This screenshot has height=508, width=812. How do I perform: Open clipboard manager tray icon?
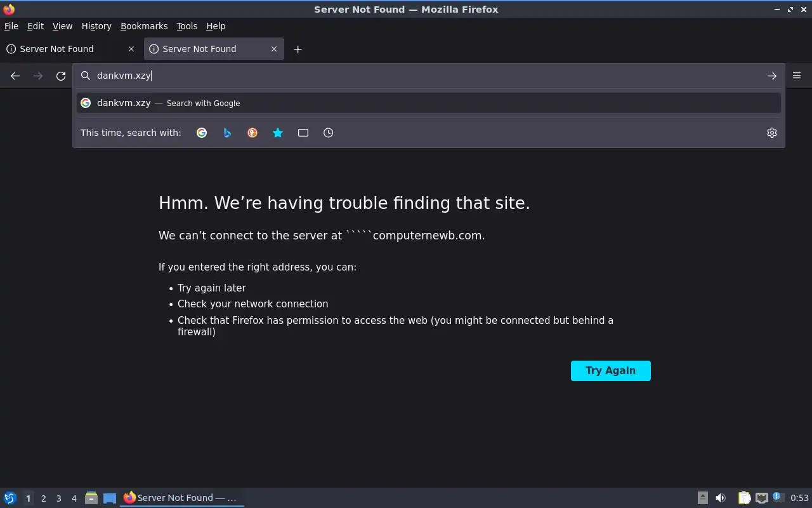(744, 498)
